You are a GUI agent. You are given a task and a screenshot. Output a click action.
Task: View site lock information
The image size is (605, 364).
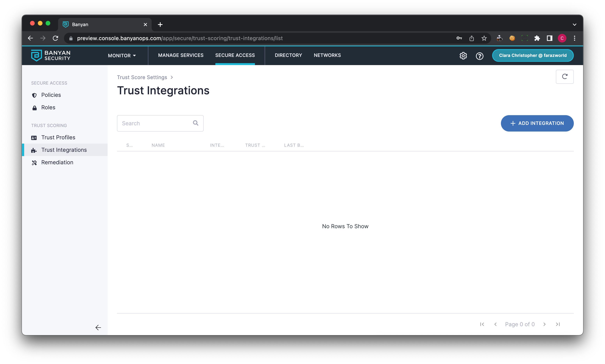pos(71,38)
